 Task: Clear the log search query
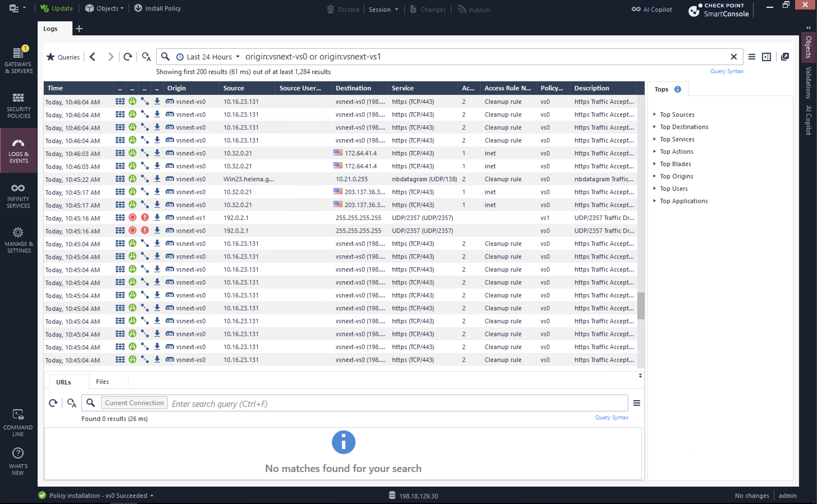pyautogui.click(x=733, y=57)
